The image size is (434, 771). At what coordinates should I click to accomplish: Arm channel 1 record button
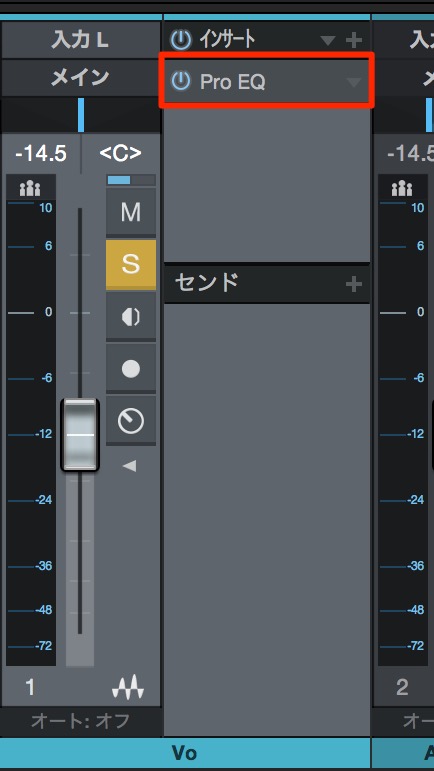point(131,369)
